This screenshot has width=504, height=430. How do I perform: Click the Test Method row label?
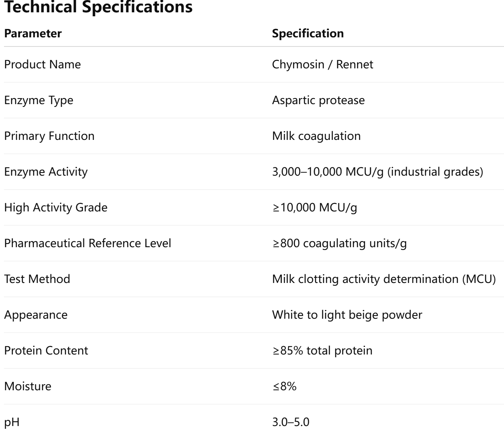(x=37, y=279)
